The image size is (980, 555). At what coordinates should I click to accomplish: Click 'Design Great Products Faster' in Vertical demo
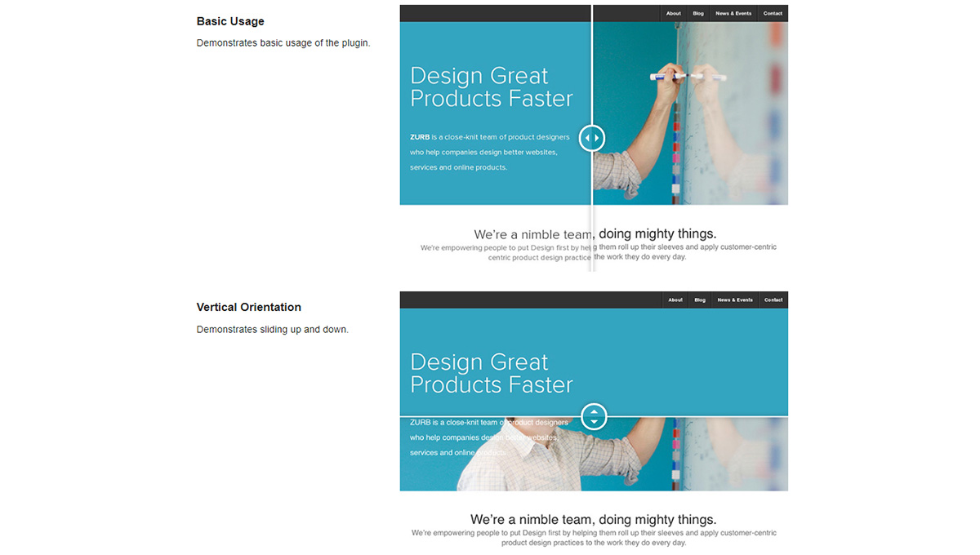[x=491, y=373]
